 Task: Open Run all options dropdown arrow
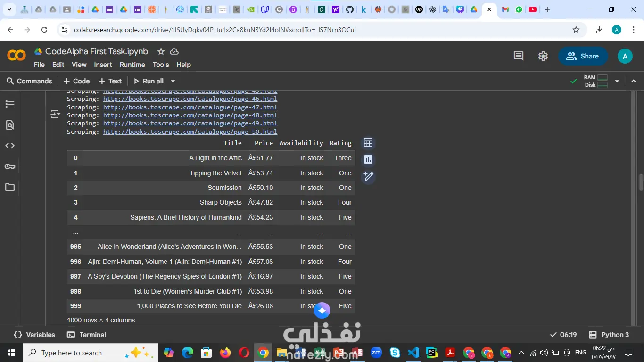click(x=173, y=81)
